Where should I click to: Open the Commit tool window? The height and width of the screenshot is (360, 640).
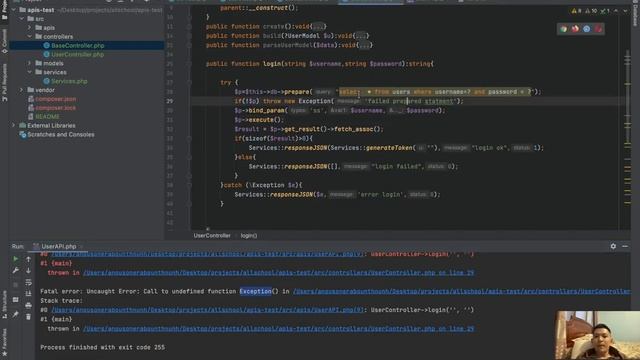(4, 41)
